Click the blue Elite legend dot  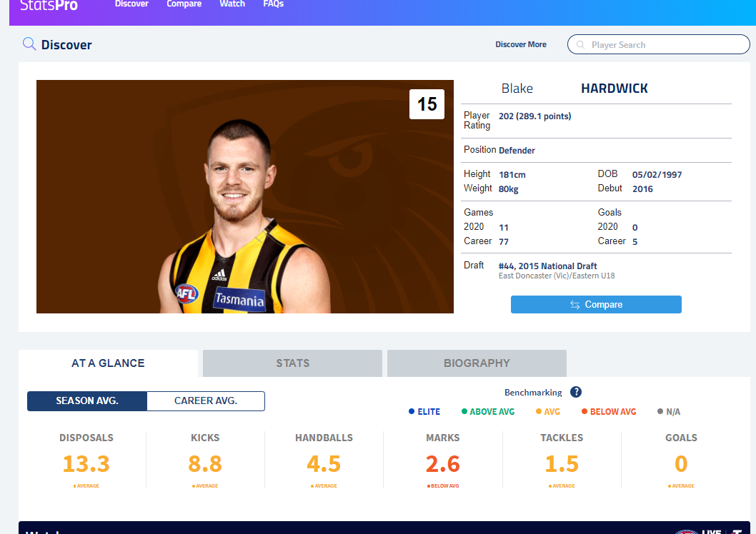(412, 412)
